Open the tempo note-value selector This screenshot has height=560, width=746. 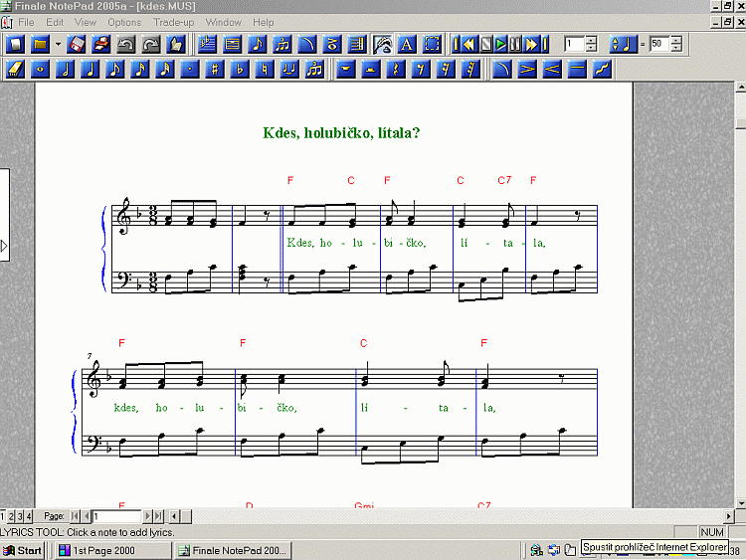tap(623, 44)
